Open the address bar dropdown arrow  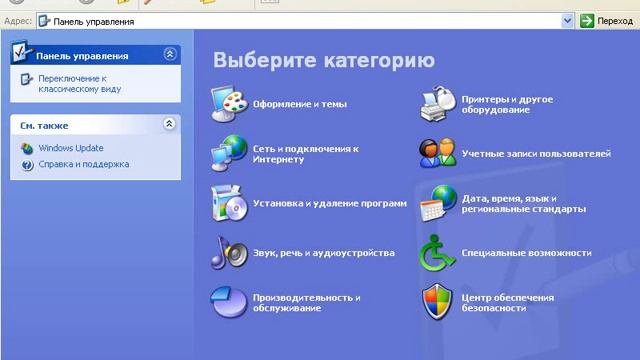pyautogui.click(x=567, y=21)
